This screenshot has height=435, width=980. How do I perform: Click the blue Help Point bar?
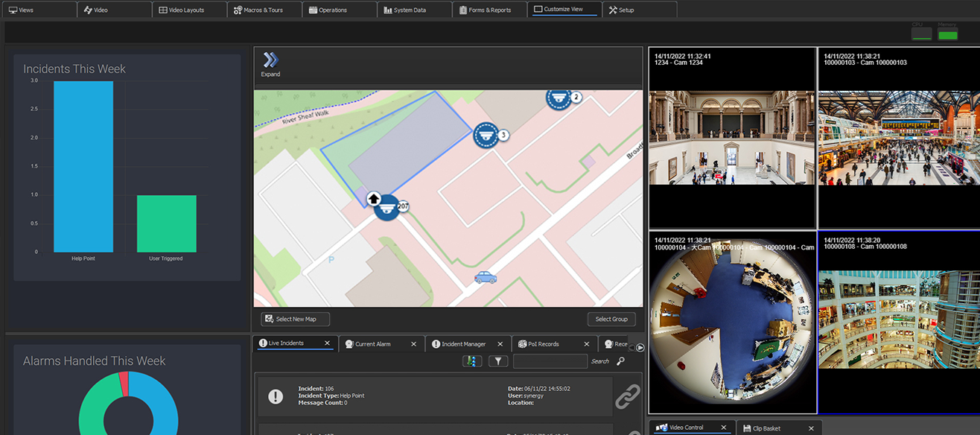pyautogui.click(x=83, y=167)
